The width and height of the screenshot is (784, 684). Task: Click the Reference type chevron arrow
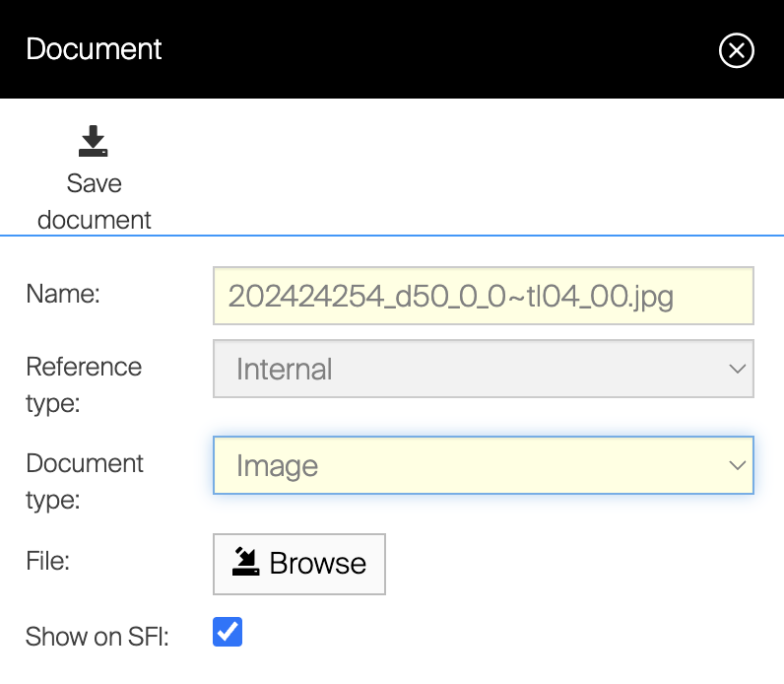click(737, 369)
